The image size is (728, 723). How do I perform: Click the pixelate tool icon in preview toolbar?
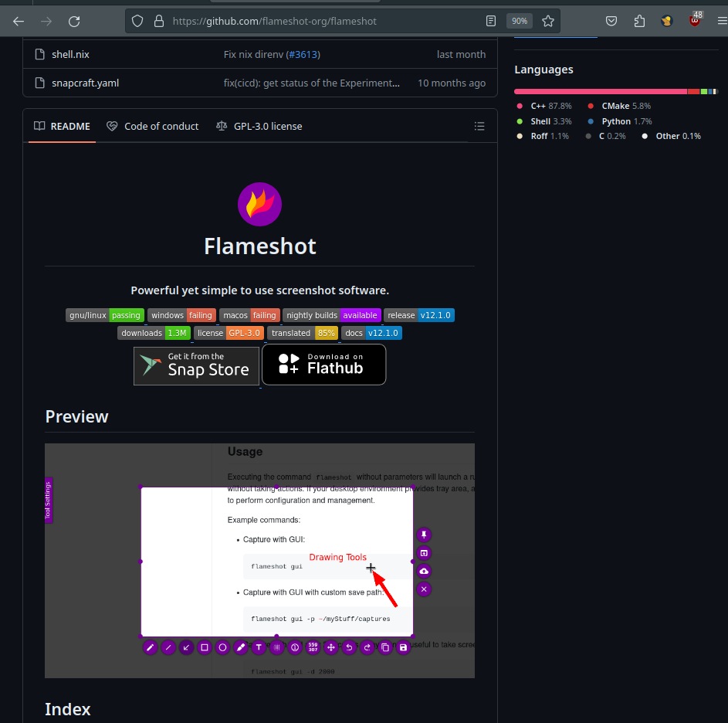[x=276, y=647]
